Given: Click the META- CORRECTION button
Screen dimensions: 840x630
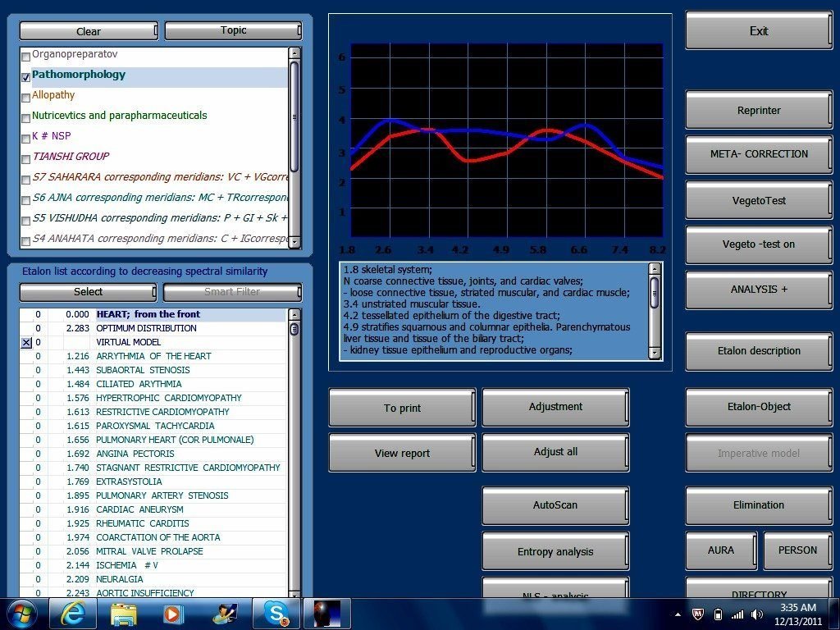Looking at the screenshot, I should (x=759, y=154).
